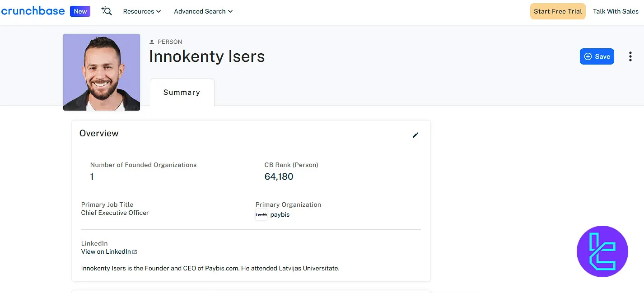The height and width of the screenshot is (293, 644).
Task: Click the person icon above the name
Action: click(152, 42)
